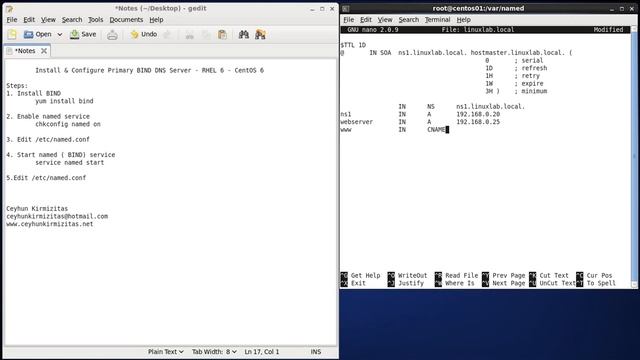Screen dimensions: 640x360
Task: Click the Open file button in gedit
Action: [x=38, y=35]
